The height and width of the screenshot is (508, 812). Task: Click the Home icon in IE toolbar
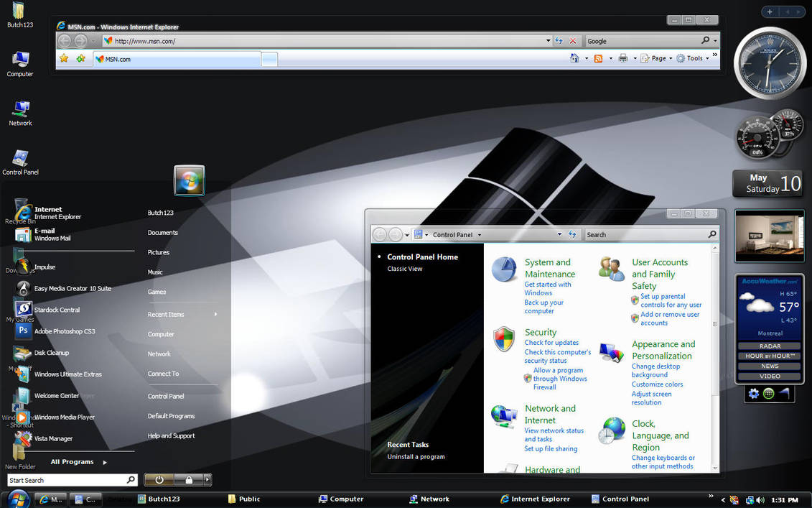coord(574,58)
